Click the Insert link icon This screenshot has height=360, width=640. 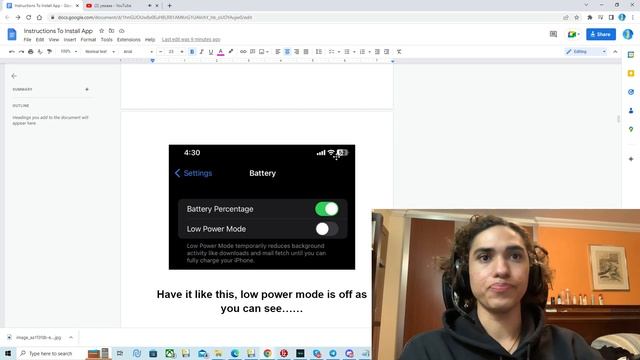point(243,52)
